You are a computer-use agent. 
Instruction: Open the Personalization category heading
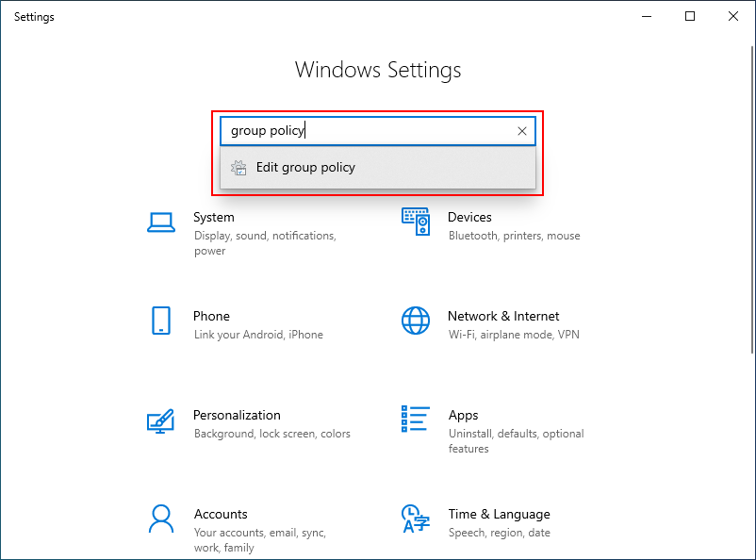(237, 415)
